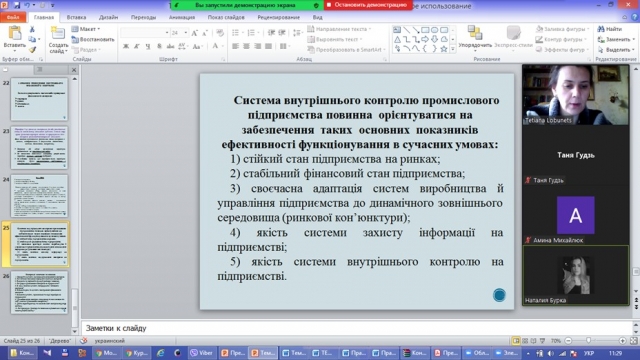Select slide 24 thumbnail

point(39,196)
